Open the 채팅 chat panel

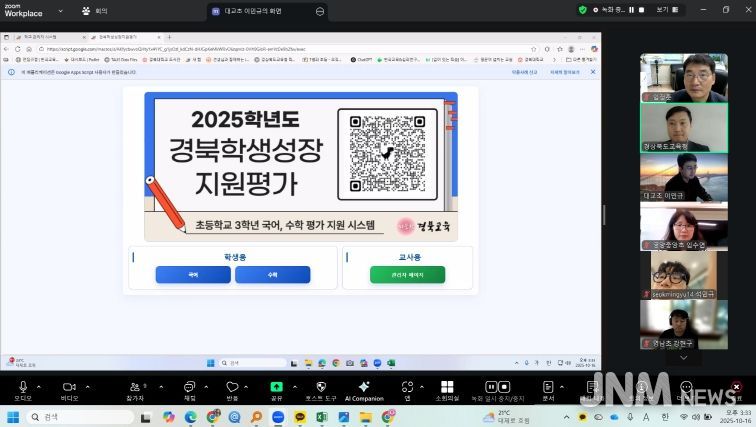(190, 386)
